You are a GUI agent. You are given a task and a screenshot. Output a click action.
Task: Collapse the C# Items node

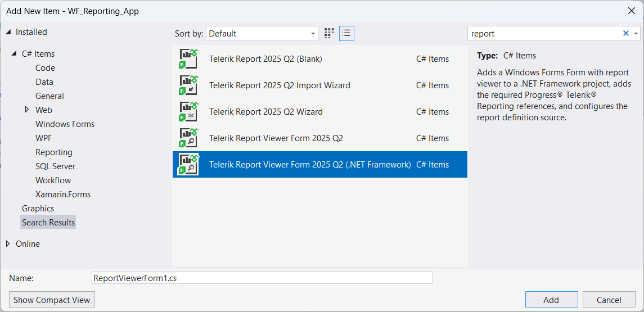[15, 54]
